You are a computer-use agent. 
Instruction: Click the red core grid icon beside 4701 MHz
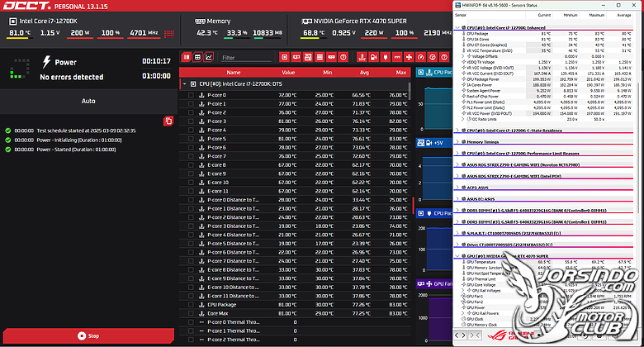(169, 34)
